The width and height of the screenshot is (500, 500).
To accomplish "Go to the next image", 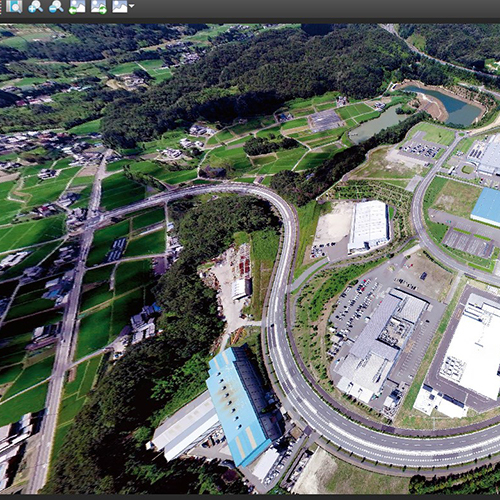I will (99, 7).
